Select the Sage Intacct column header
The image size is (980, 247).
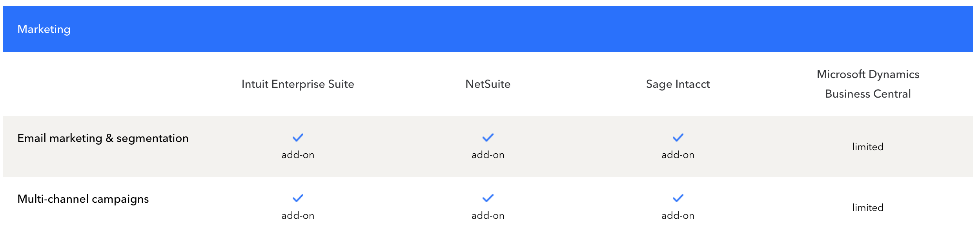point(678,84)
